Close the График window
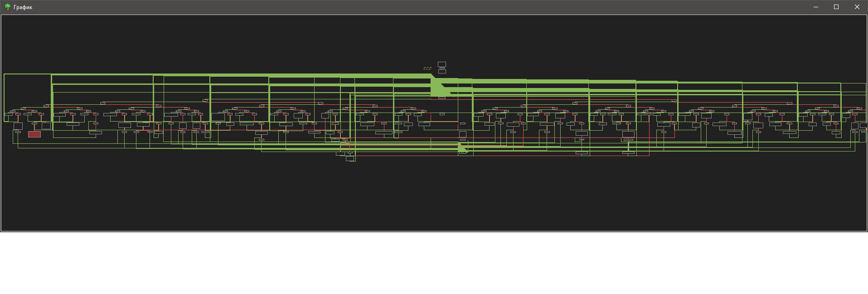868x294 pixels. coord(857,7)
